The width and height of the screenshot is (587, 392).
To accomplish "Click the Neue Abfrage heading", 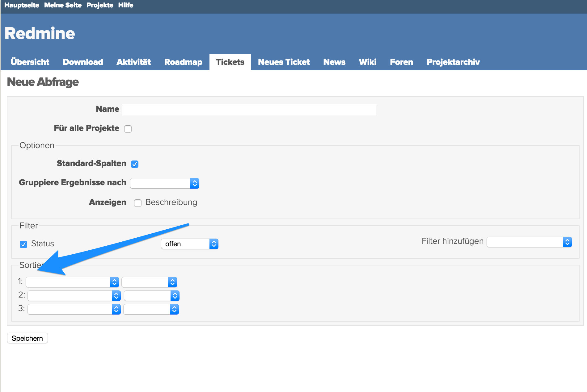I will tap(43, 82).
